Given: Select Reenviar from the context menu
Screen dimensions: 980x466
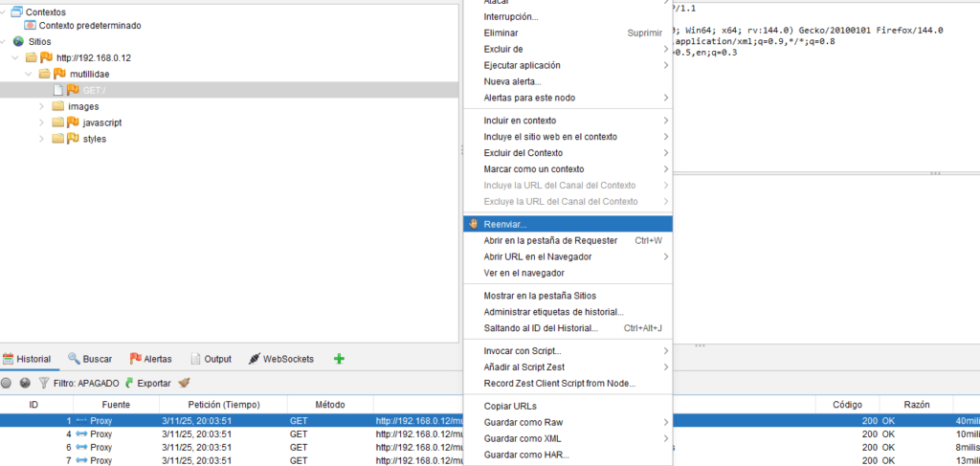Looking at the screenshot, I should click(x=505, y=224).
